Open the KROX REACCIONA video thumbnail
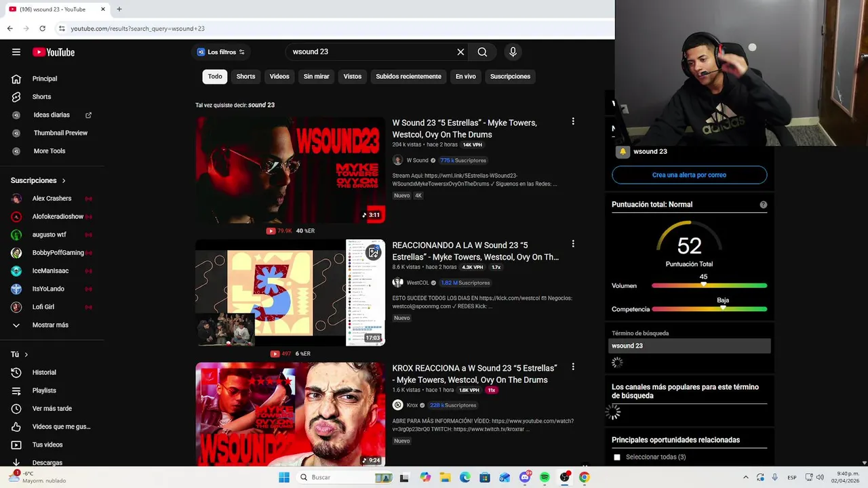This screenshot has height=488, width=868. pyautogui.click(x=290, y=414)
